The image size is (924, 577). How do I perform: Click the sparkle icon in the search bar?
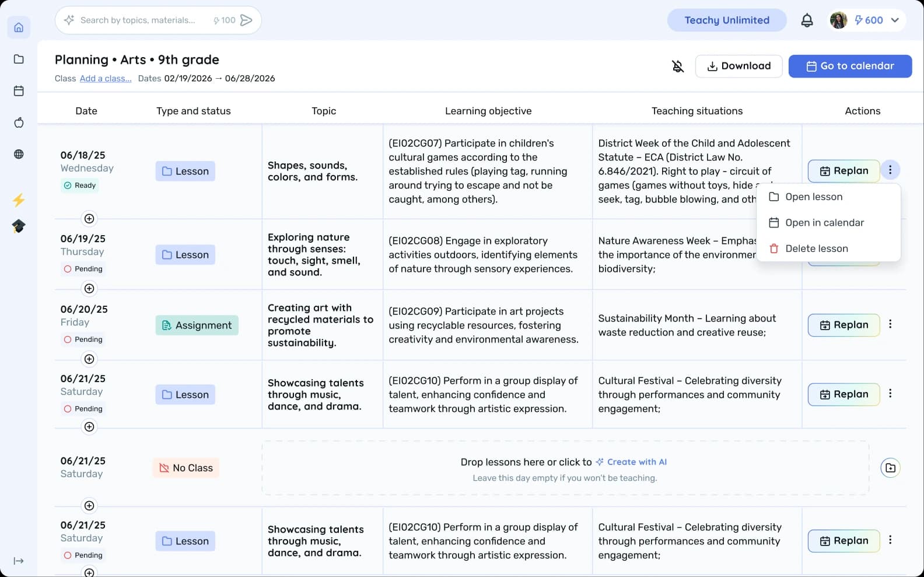coord(69,20)
